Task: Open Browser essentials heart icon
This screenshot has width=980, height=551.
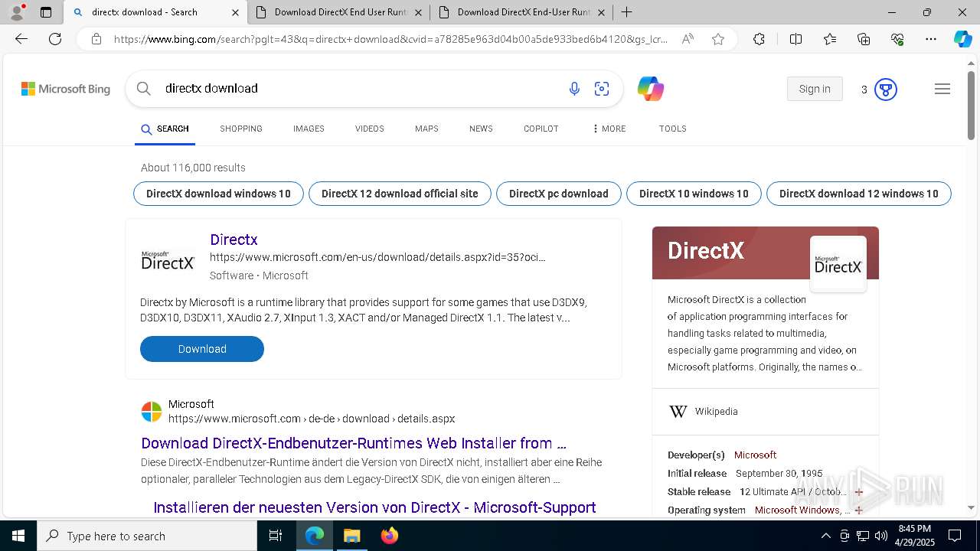Action: (x=897, y=39)
